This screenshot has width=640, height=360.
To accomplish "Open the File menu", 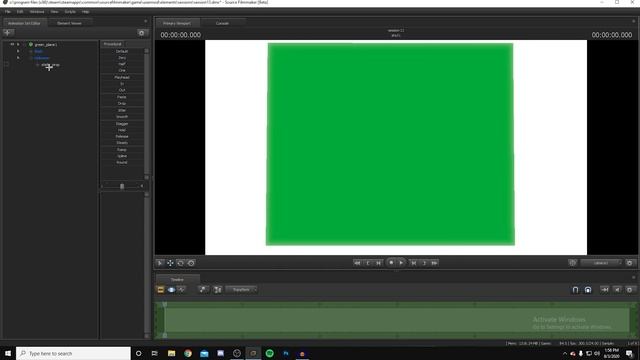I will tap(8, 12).
